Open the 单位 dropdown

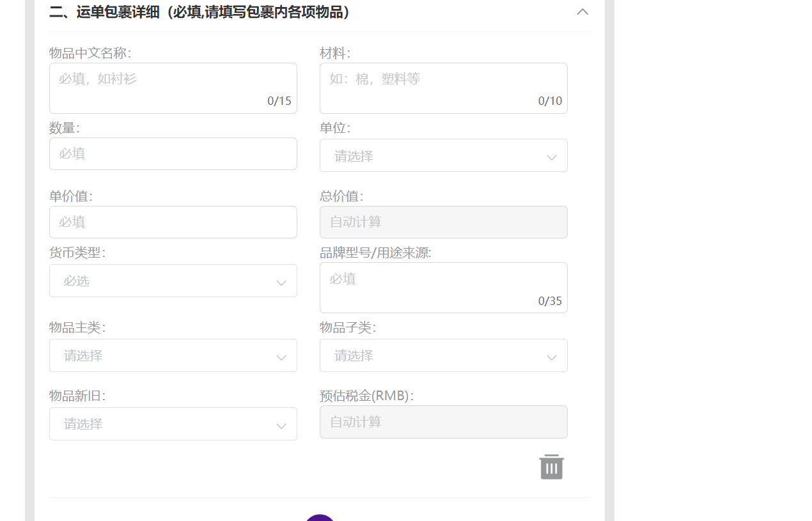(x=444, y=155)
